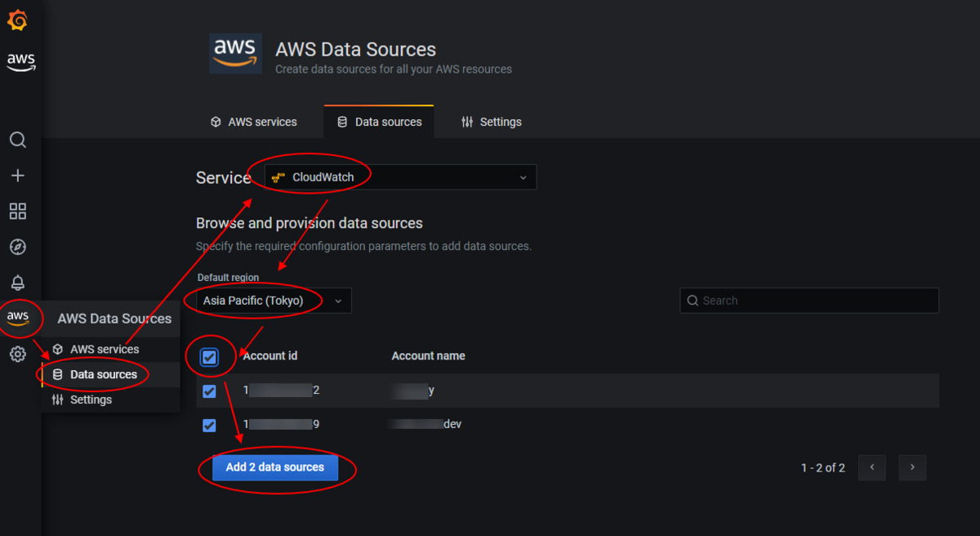Click the Add 2 data sources button

coord(275,467)
